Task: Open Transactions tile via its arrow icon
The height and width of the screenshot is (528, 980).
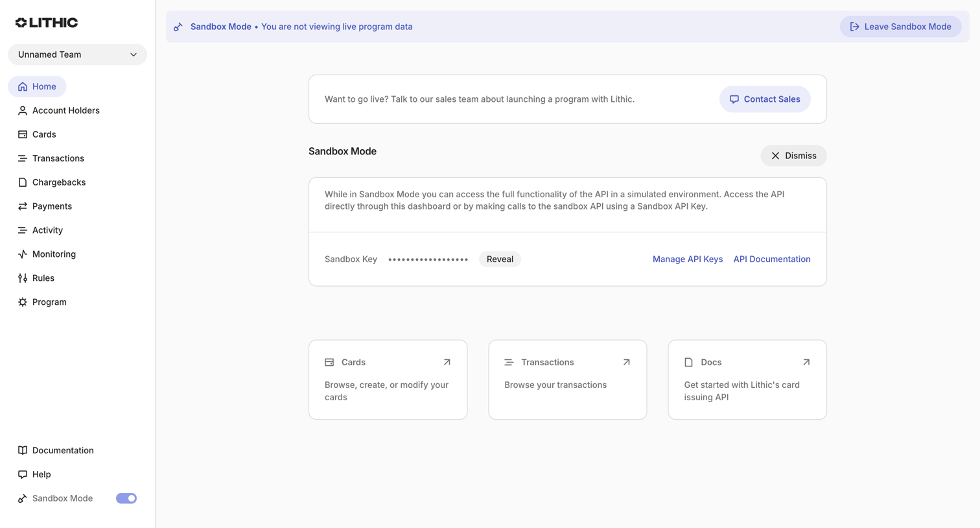Action: tap(626, 362)
